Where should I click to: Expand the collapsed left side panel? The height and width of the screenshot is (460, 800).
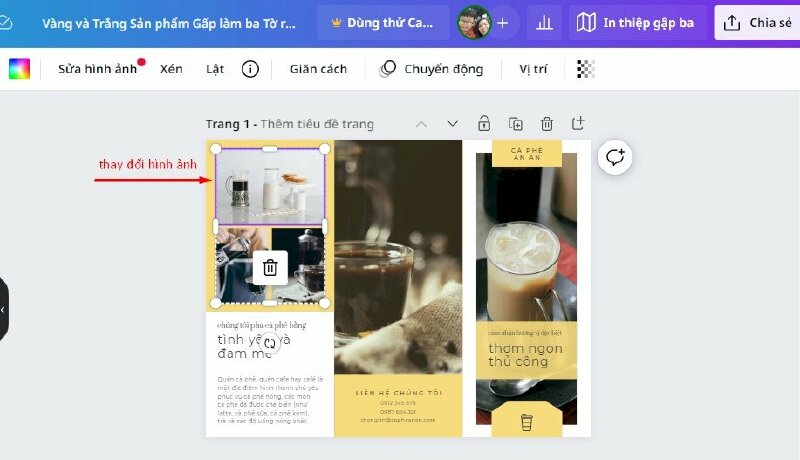tap(4, 310)
